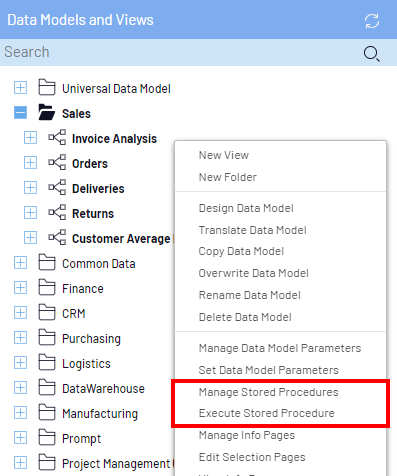The height and width of the screenshot is (476, 397).
Task: Expand the DataWarehouse folder
Action: tap(20, 387)
